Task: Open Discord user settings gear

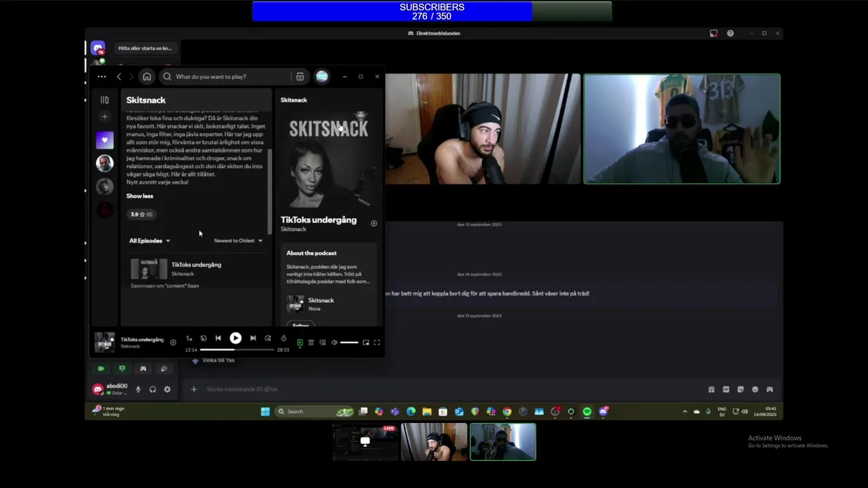Action: point(167,390)
